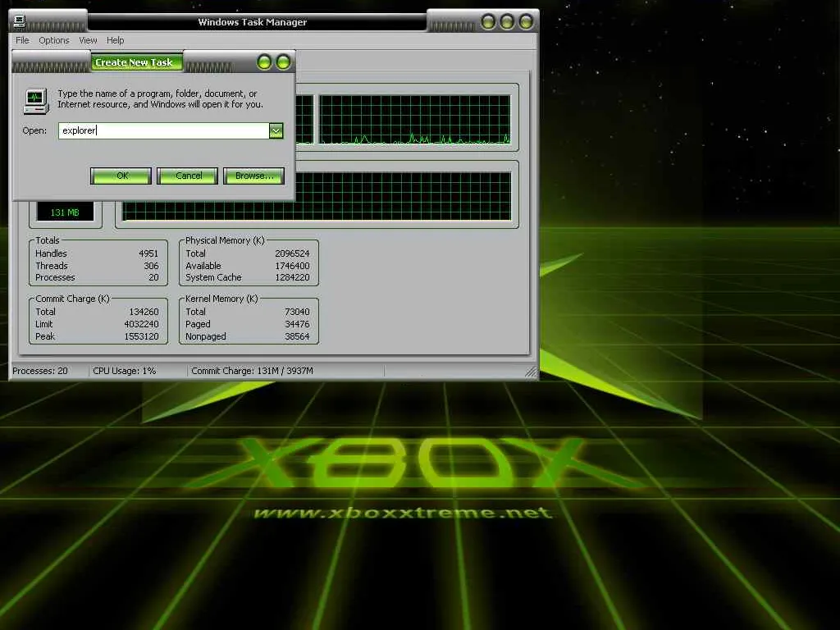Screen dimensions: 840x630
Task: Select Commit Charge Peak value 1553120
Action: coord(141,336)
